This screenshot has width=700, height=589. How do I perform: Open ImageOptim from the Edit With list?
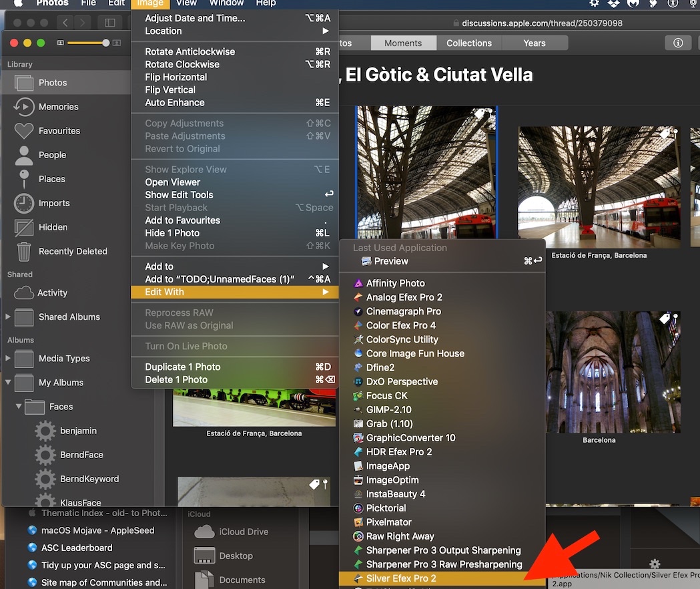(x=442, y=480)
